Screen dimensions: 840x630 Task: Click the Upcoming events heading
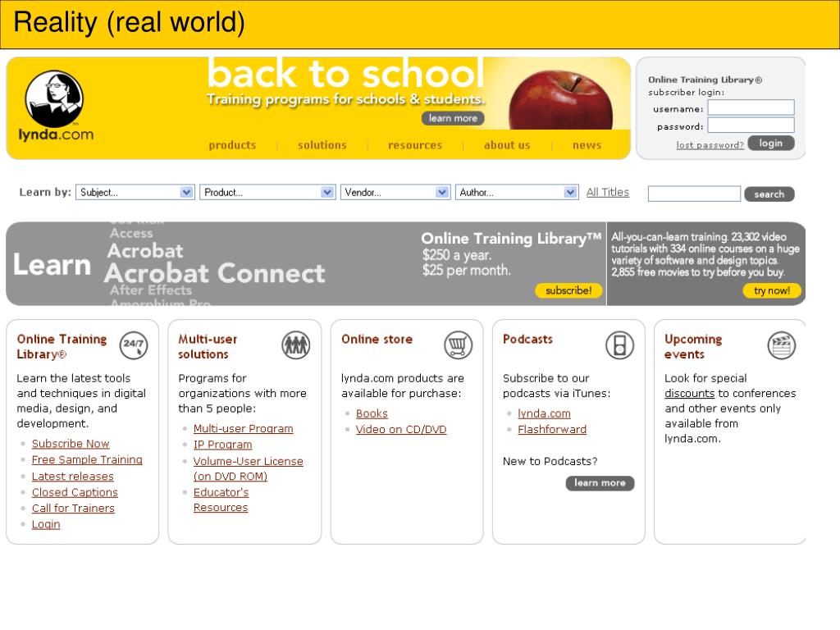[693, 347]
